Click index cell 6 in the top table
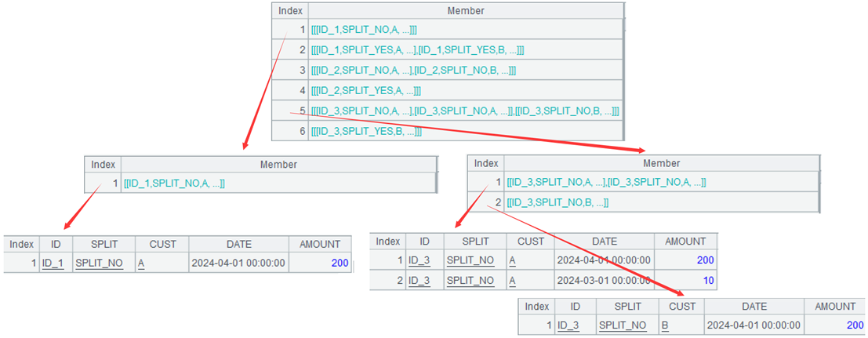The image size is (868, 338). [x=302, y=132]
